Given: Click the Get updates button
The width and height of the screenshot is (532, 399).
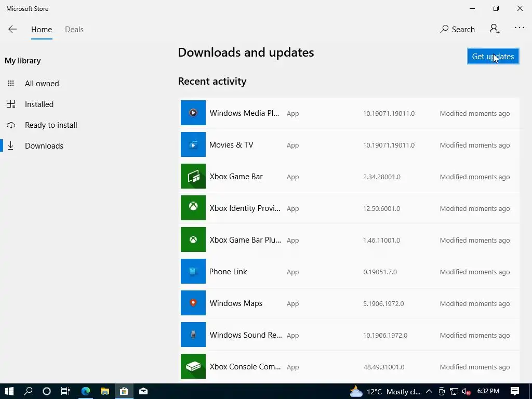Looking at the screenshot, I should [493, 56].
